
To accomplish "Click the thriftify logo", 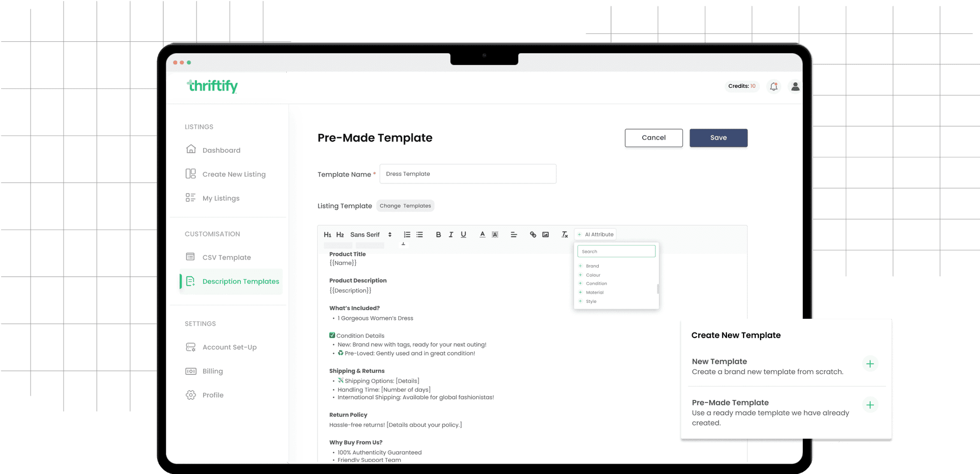I will point(212,86).
